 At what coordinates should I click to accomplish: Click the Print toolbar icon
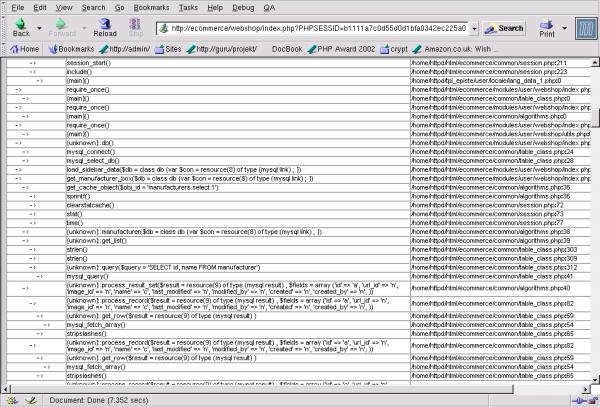coord(546,28)
